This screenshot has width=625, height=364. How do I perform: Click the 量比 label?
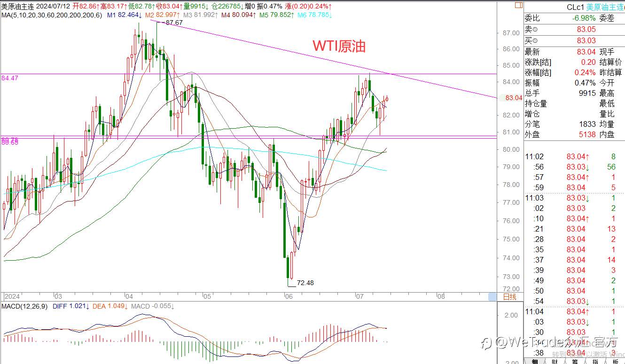click(607, 114)
